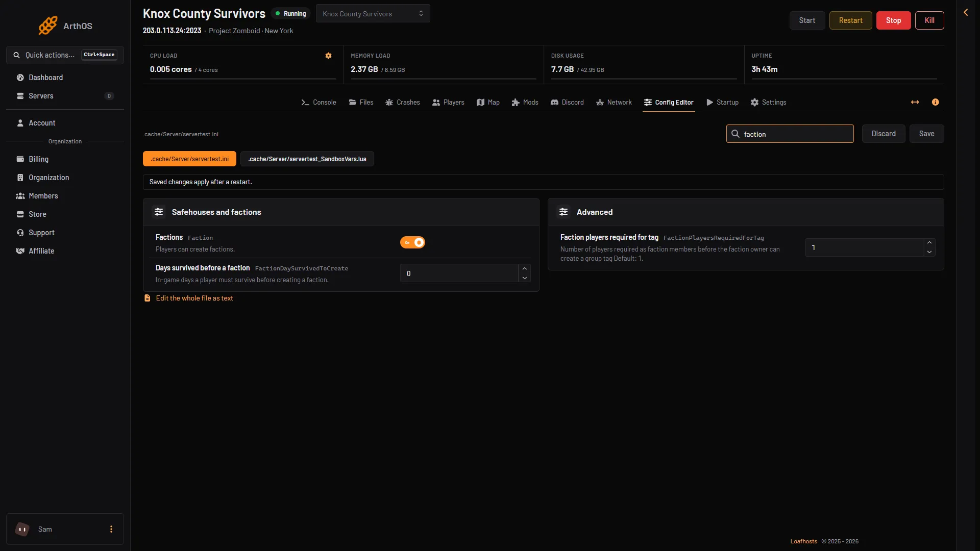Open the Startup tab
Screen dimensions: 980x551
(722, 103)
